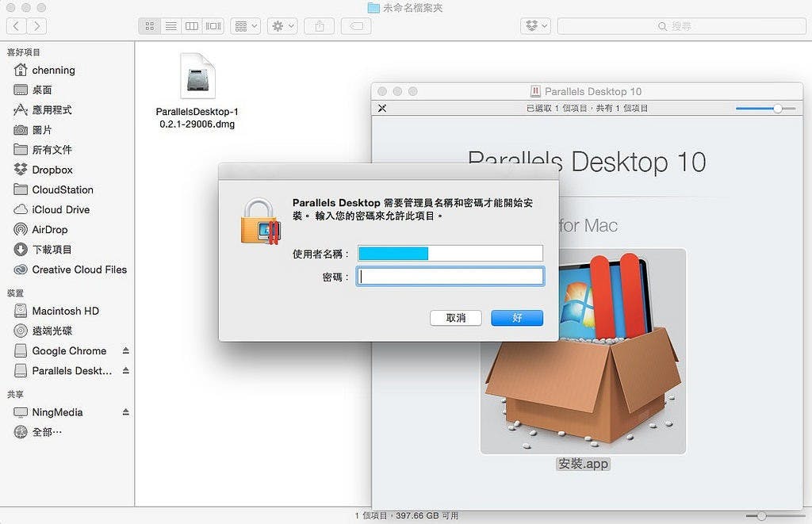Screen dimensions: 812x524
Task: Click 取消 to cancel authentication
Action: point(456,318)
